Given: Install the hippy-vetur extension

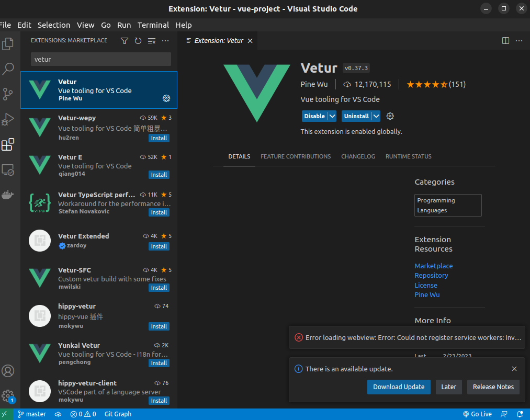Looking at the screenshot, I should tap(159, 326).
